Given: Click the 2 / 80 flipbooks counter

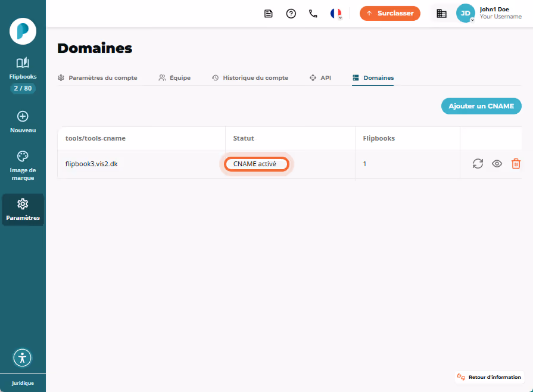Looking at the screenshot, I should click(x=23, y=88).
